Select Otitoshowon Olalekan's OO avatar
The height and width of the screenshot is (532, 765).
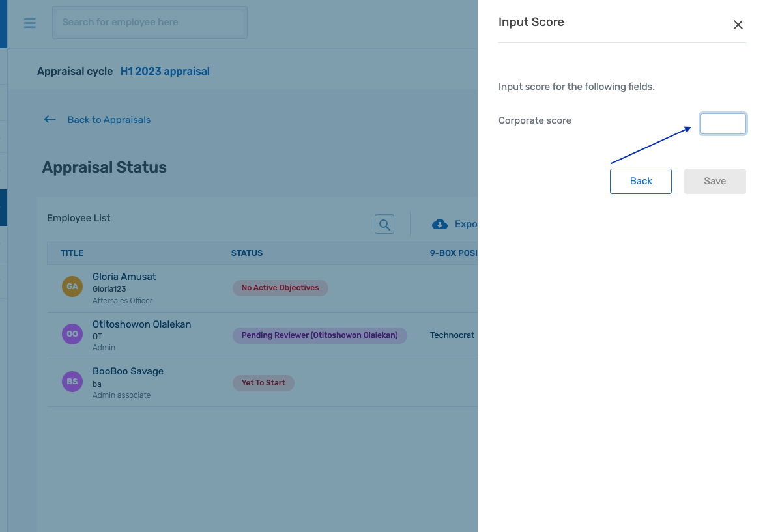click(72, 334)
